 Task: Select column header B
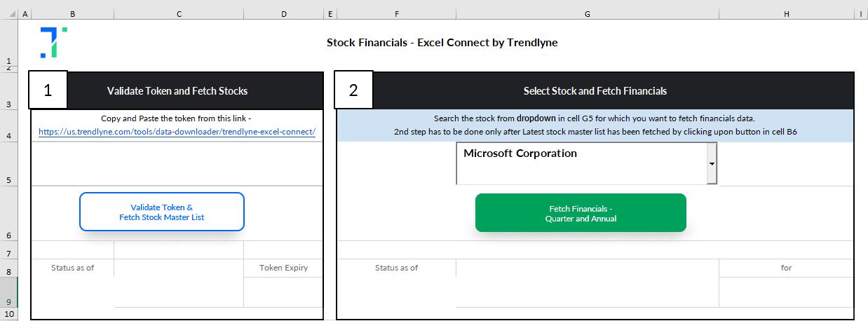(73, 14)
